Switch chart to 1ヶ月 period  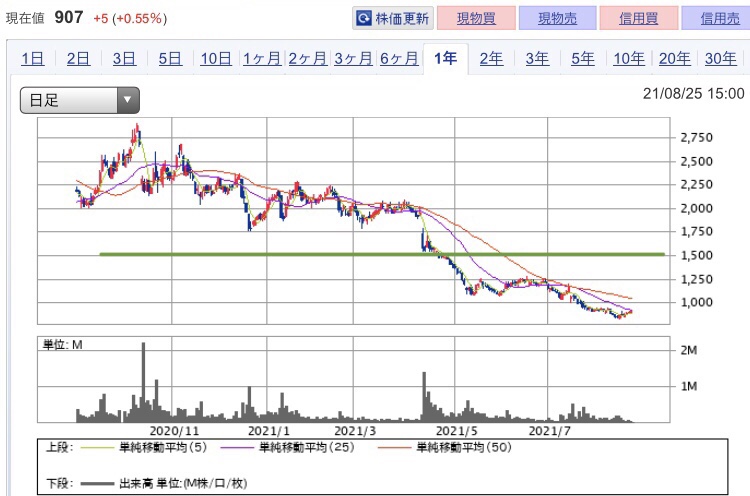tap(262, 59)
